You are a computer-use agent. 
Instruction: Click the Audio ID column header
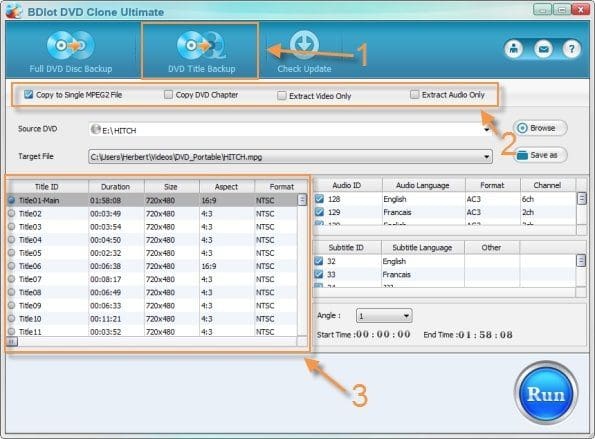[x=347, y=185]
